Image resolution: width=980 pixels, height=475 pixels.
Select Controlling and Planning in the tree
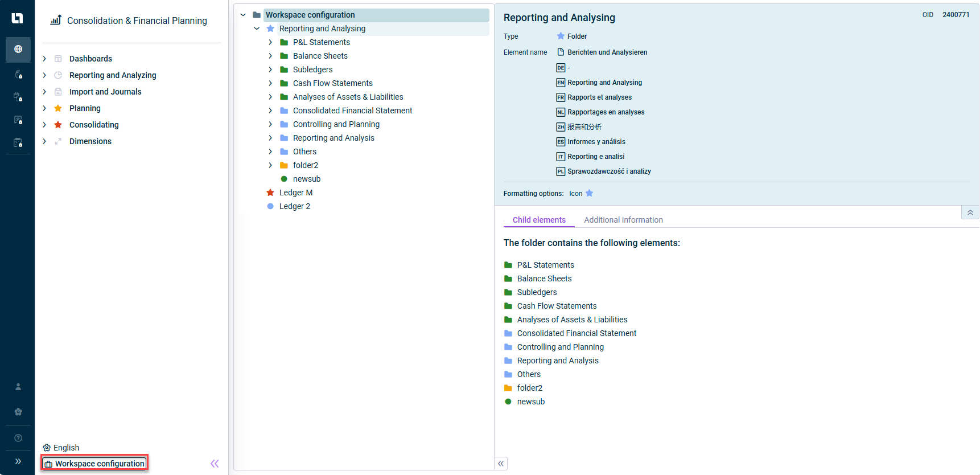(336, 124)
